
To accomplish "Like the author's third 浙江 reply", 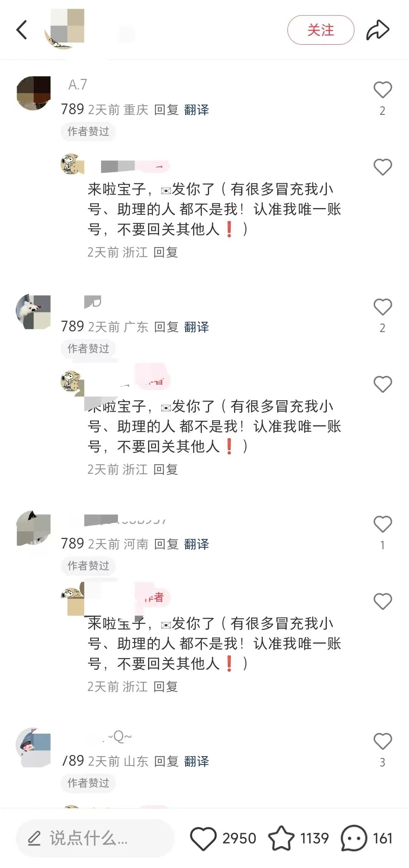I will coord(382,602).
